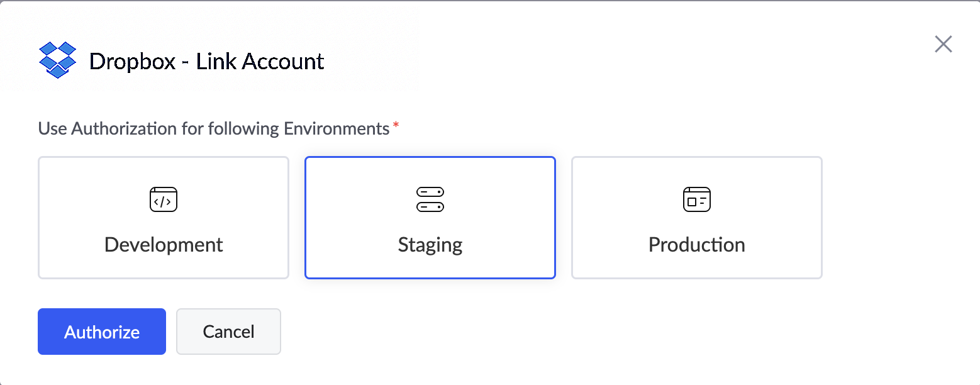Screen dimensions: 980x385
Task: Click the Production window-layout icon
Action: click(x=696, y=199)
